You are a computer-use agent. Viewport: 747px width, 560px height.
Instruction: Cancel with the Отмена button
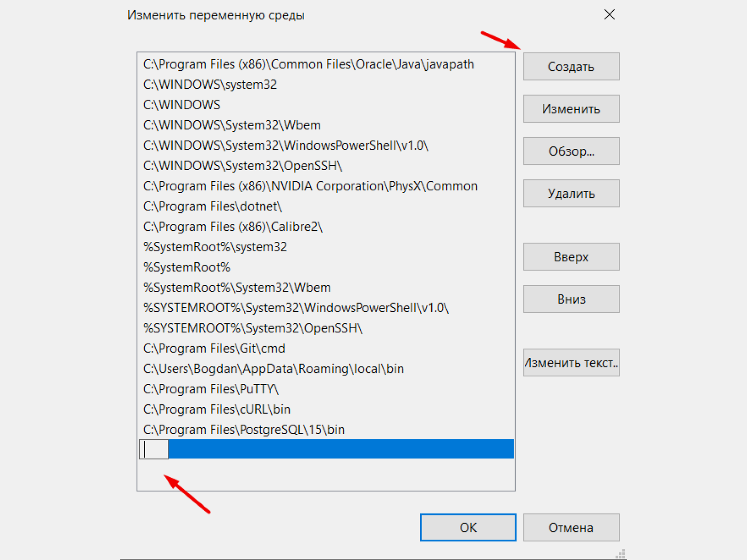(x=571, y=527)
